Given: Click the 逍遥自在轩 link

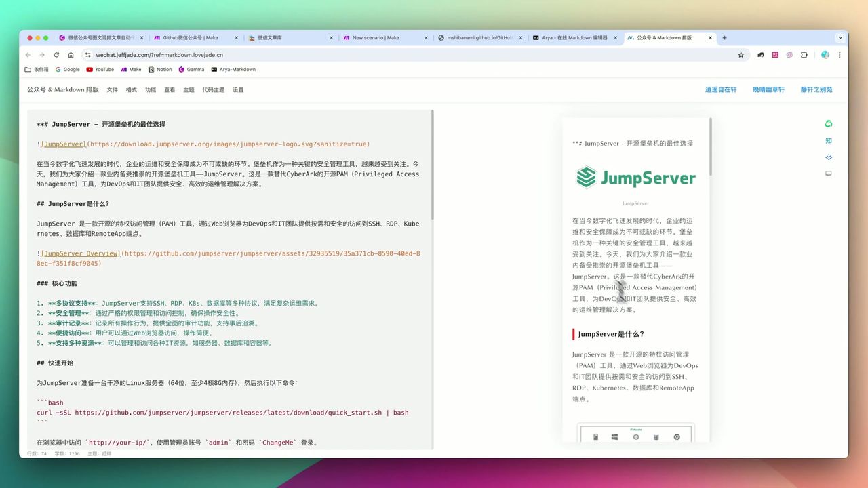Looking at the screenshot, I should 720,89.
